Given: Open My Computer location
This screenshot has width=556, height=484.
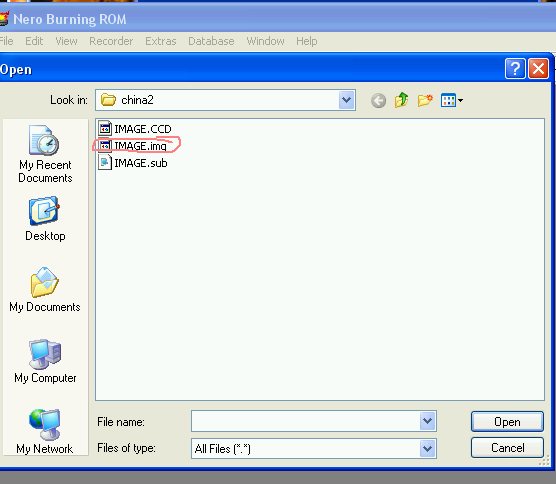Looking at the screenshot, I should click(45, 361).
